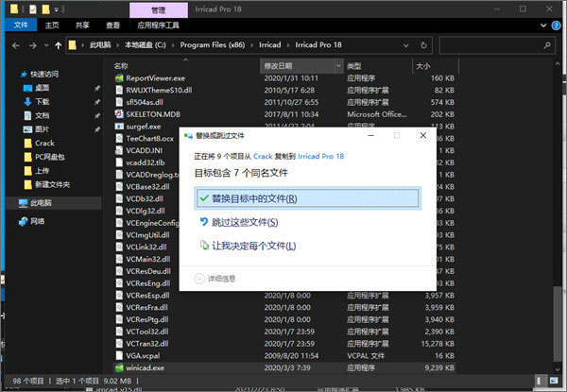Open ReportViewer.exe file icon
Viewport: 567px width, 392px height.
pos(119,78)
